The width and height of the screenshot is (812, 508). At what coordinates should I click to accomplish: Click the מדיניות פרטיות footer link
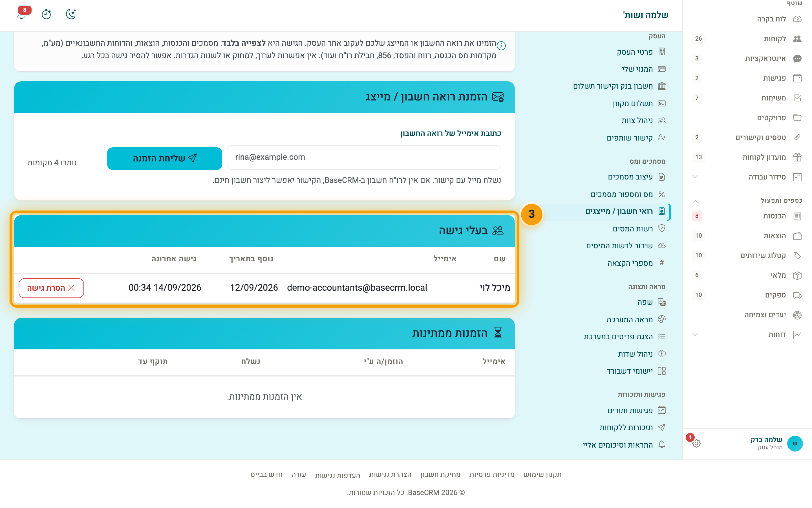491,474
